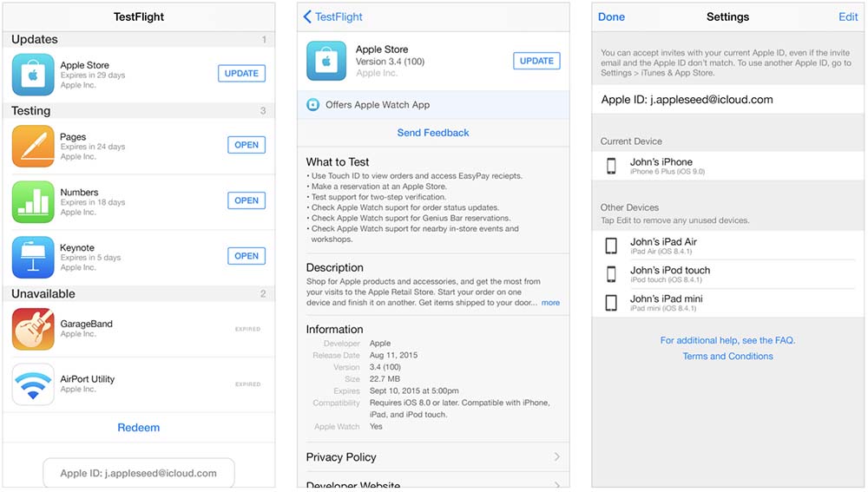The height and width of the screenshot is (492, 868).
Task: Open the Keynote beta app
Action: pyautogui.click(x=247, y=256)
